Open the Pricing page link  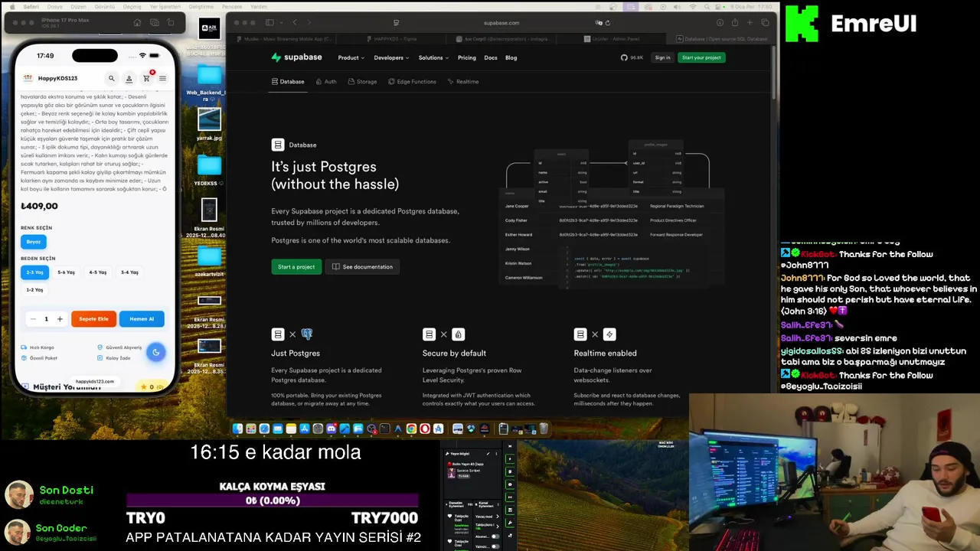tap(467, 57)
